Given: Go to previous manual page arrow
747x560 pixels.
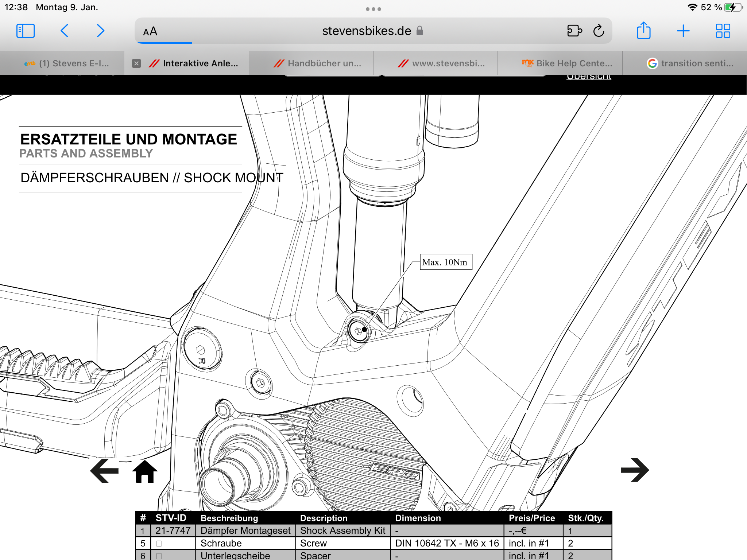Looking at the screenshot, I should tap(105, 471).
